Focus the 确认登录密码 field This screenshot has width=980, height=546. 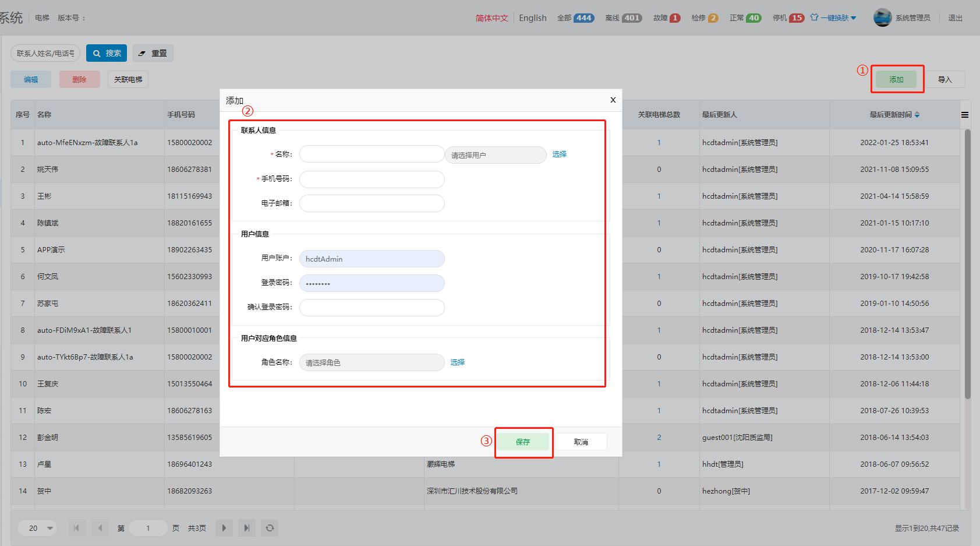pos(372,308)
